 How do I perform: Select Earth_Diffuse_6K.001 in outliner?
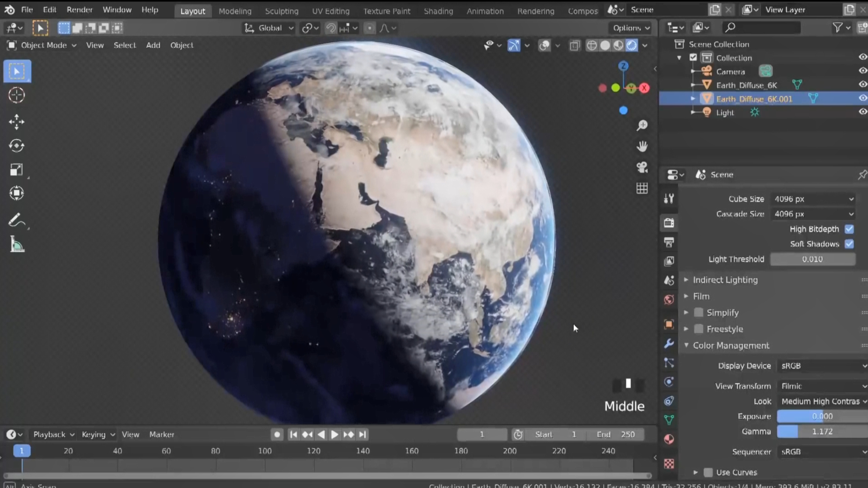pos(753,98)
